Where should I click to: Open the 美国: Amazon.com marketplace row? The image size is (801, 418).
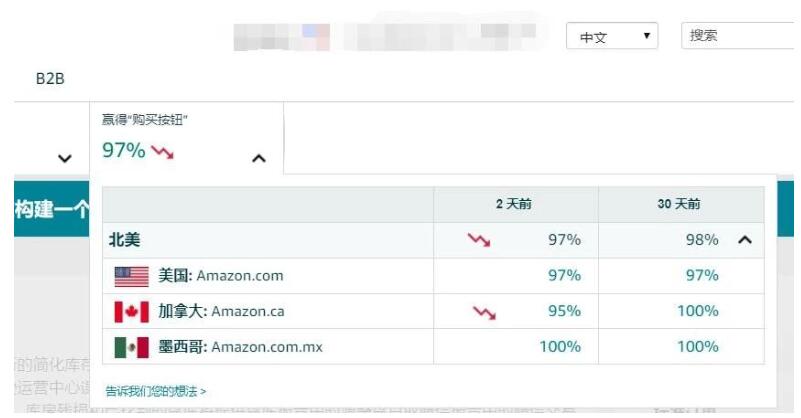pos(220,276)
